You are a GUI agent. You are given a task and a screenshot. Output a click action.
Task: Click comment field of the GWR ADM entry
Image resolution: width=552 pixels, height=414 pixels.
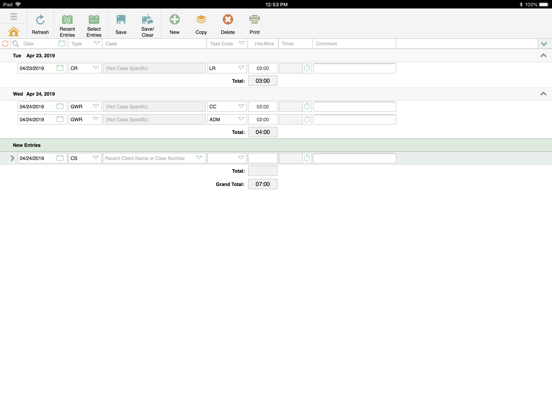[x=355, y=120]
